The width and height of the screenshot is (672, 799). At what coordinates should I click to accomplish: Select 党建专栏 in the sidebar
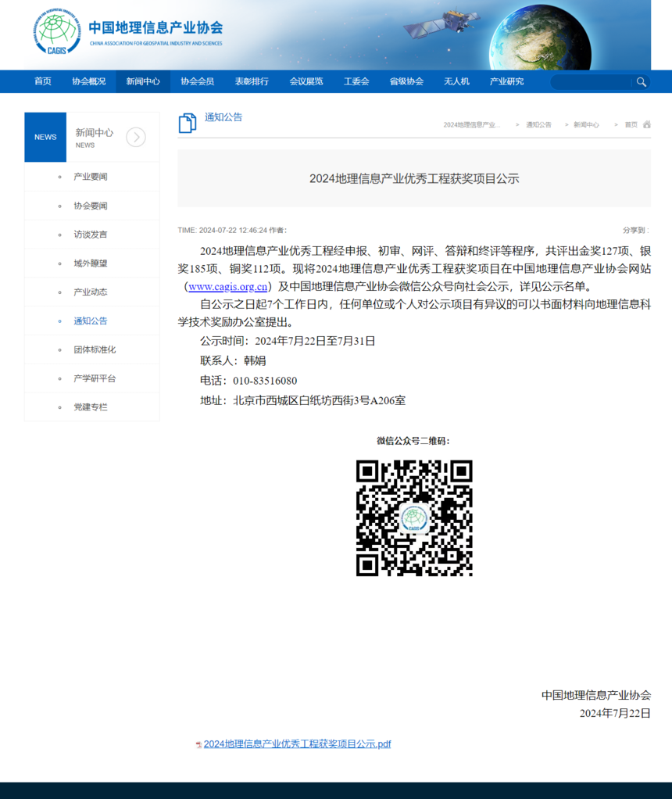(x=91, y=407)
